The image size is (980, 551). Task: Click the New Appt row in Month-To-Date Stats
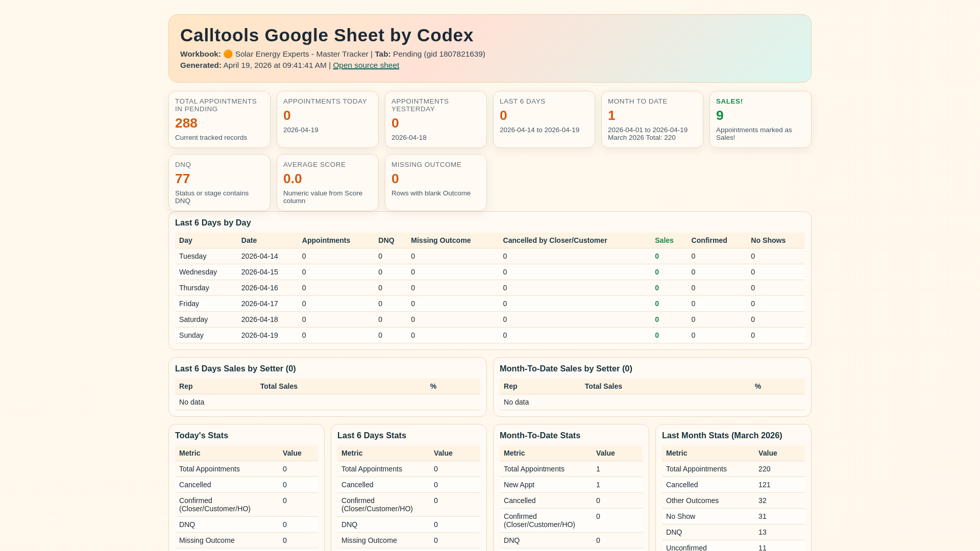tap(571, 485)
